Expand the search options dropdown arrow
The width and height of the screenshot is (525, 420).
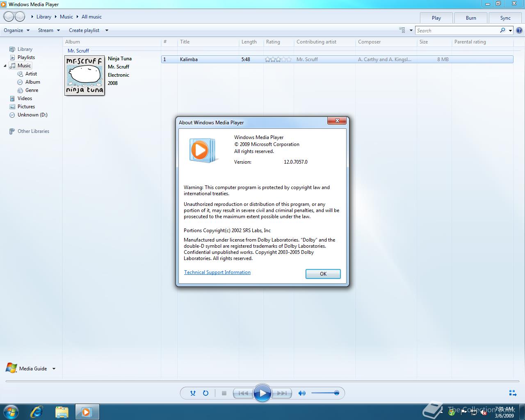[510, 30]
